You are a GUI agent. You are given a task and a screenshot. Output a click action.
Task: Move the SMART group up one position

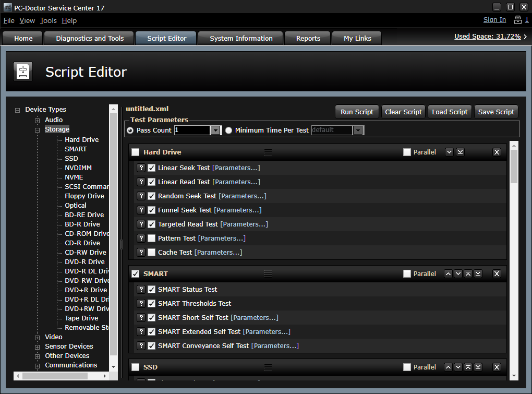click(x=448, y=273)
